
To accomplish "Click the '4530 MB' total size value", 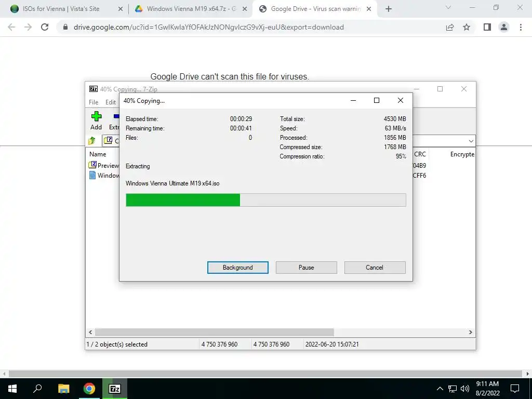I will (x=395, y=119).
